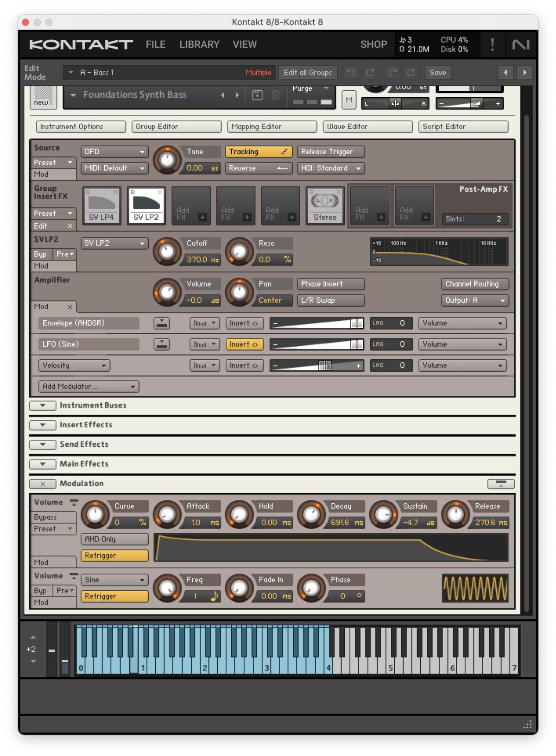556x756 pixels.
Task: Toggle Retrigger on the Sine LFO
Action: 115,596
